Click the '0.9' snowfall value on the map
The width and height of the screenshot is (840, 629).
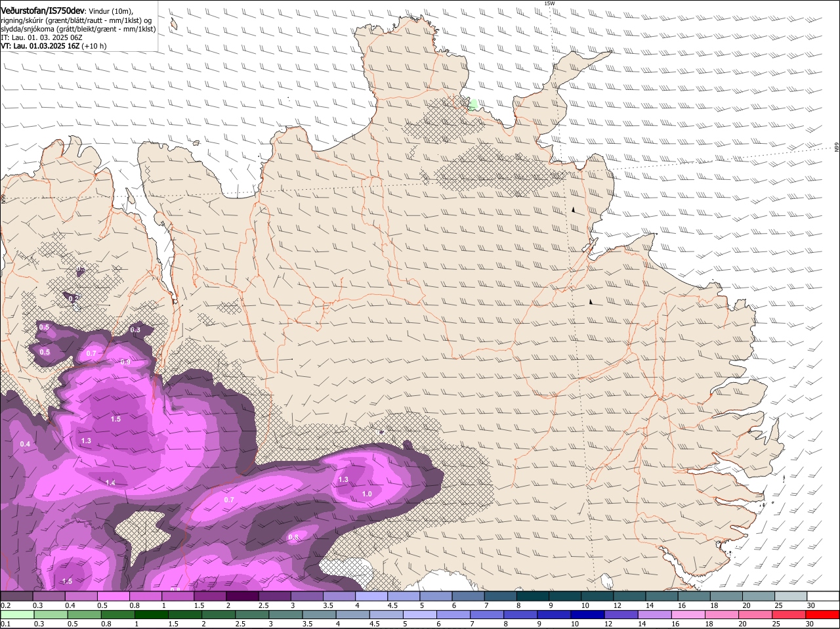click(x=125, y=362)
